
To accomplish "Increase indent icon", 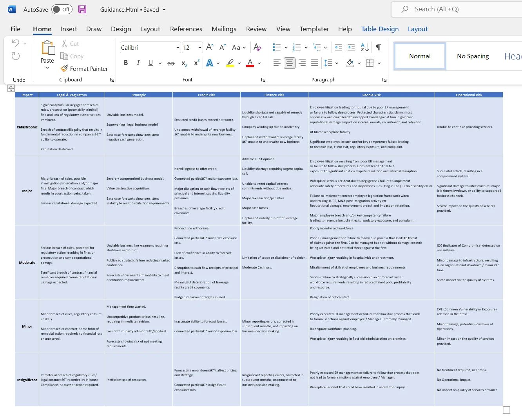I will point(351,47).
